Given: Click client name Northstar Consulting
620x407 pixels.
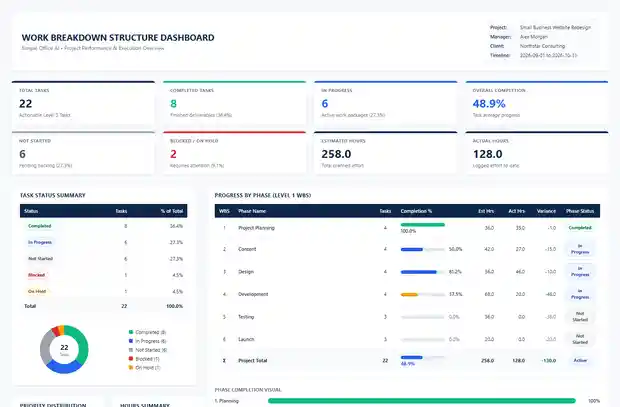Looking at the screenshot, I should click(x=542, y=46).
